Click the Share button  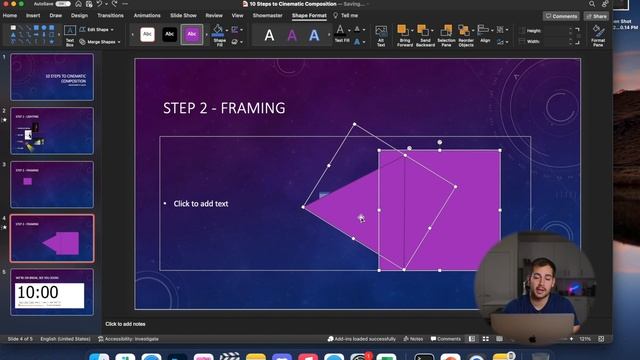pyautogui.click(x=596, y=16)
